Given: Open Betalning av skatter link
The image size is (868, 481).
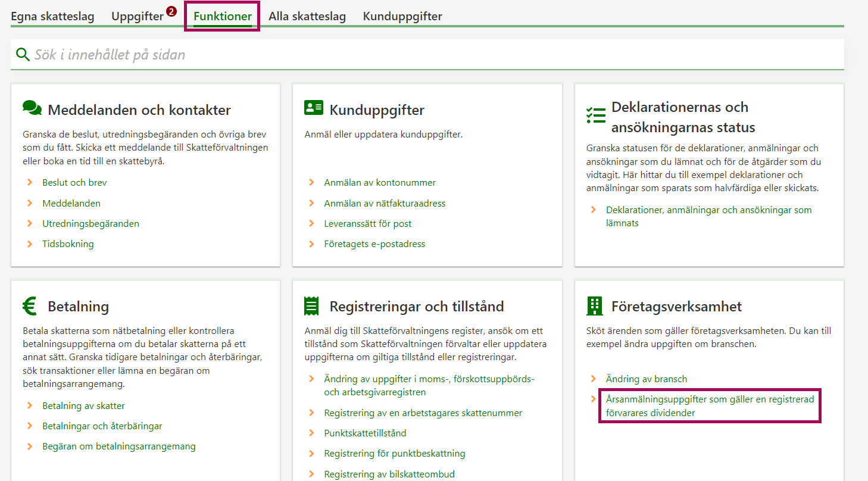Looking at the screenshot, I should (x=83, y=406).
